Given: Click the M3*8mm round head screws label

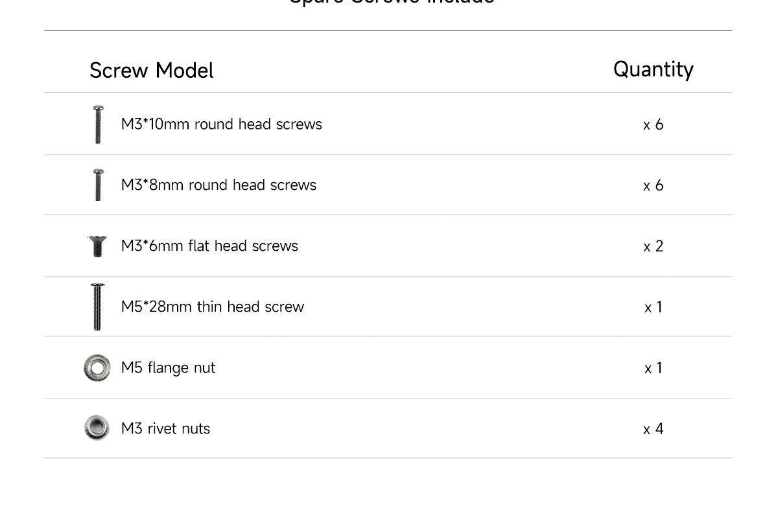Looking at the screenshot, I should 218,185.
